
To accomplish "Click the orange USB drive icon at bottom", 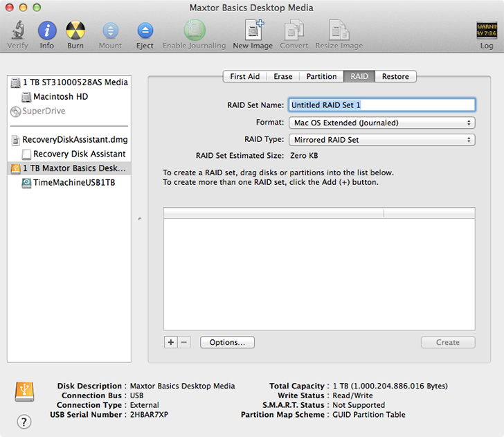I will pyautogui.click(x=24, y=392).
